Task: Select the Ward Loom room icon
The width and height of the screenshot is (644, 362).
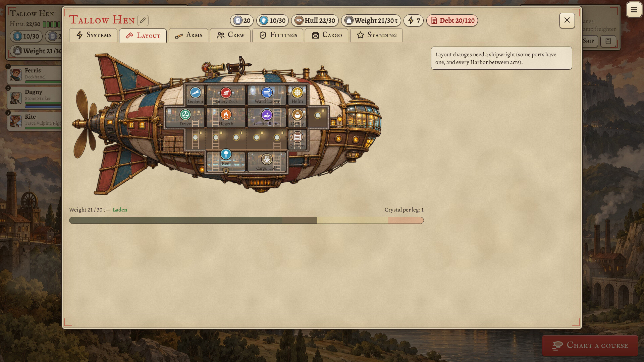Action: [x=267, y=93]
